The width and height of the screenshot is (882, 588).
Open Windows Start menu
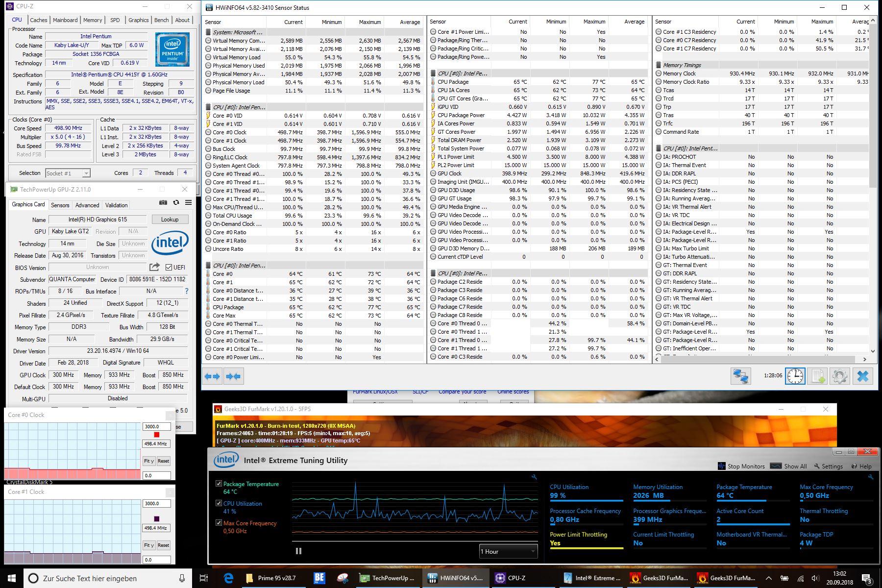(x=12, y=578)
